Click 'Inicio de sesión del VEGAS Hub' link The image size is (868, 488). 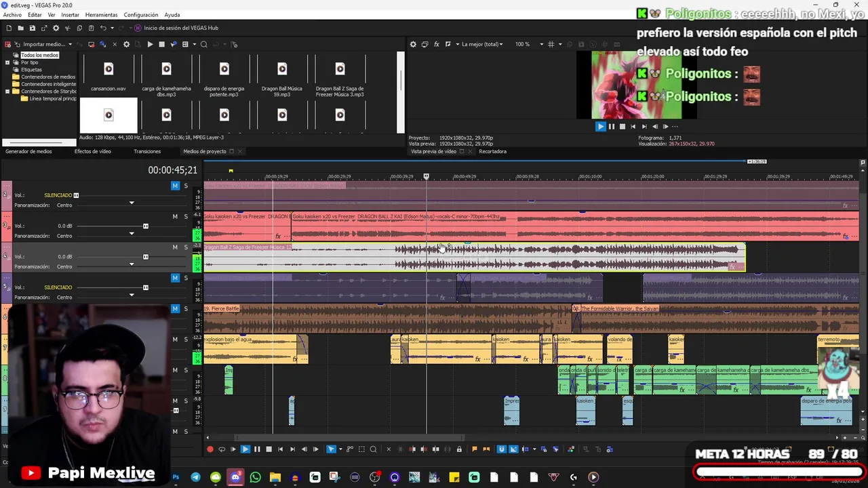(181, 28)
